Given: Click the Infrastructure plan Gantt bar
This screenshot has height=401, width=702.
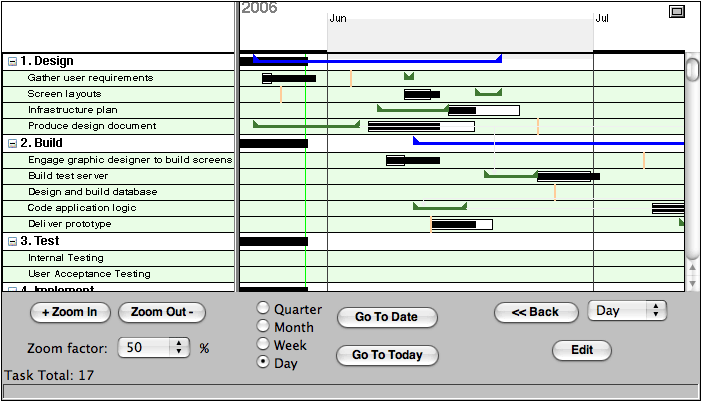Looking at the screenshot, I should [484, 111].
